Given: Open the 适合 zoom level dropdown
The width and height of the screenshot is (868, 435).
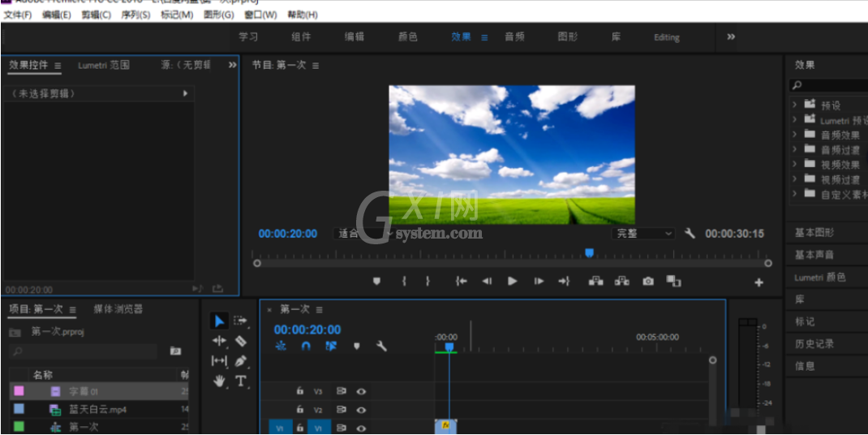Looking at the screenshot, I should click(363, 234).
